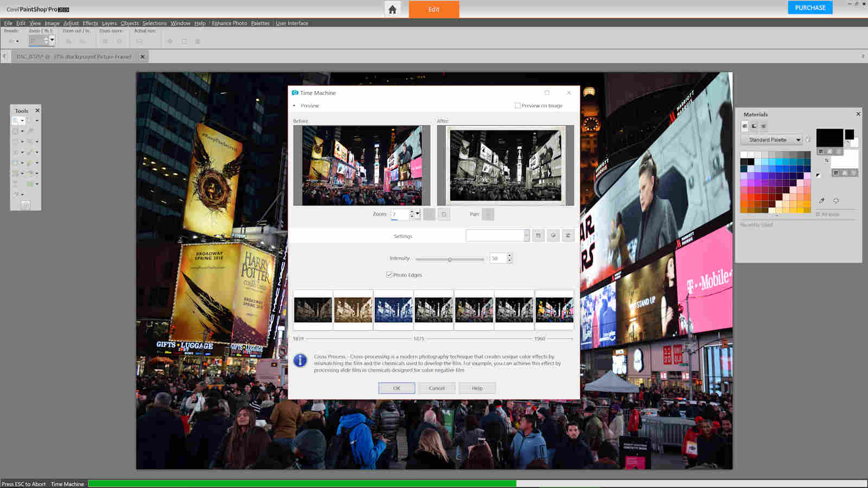The height and width of the screenshot is (488, 868).
Task: Click the After preview image
Action: click(505, 165)
